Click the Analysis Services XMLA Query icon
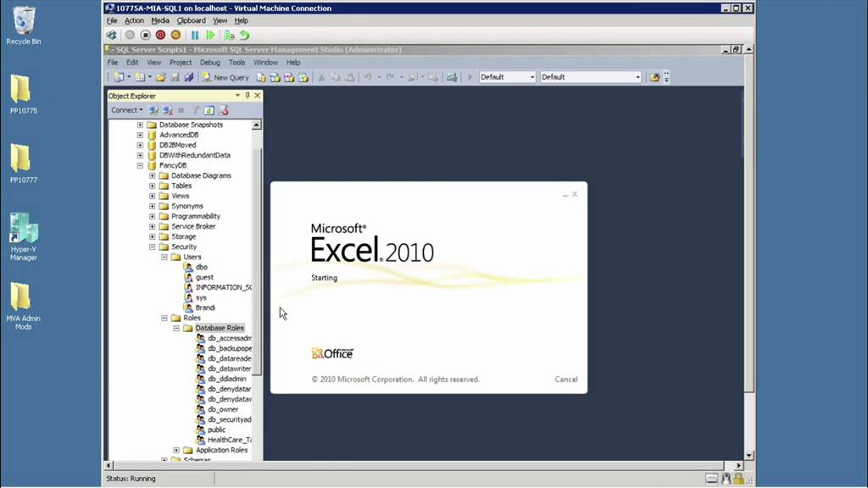The image size is (868, 488). click(303, 77)
